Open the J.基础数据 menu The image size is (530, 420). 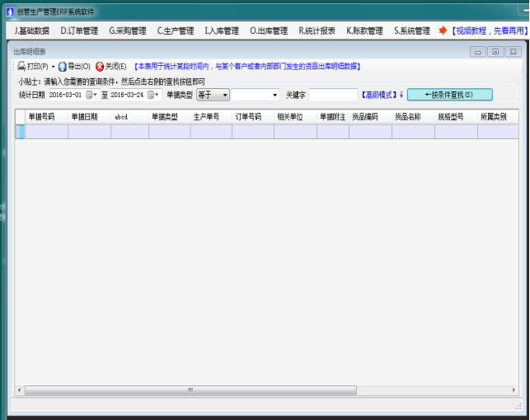click(x=31, y=30)
